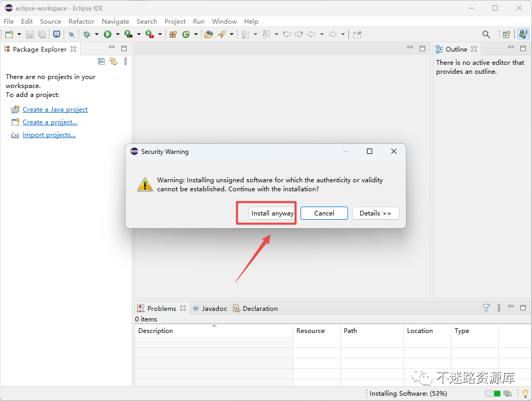Open the Help menu
Viewport: 532px width, 401px height.
251,22
